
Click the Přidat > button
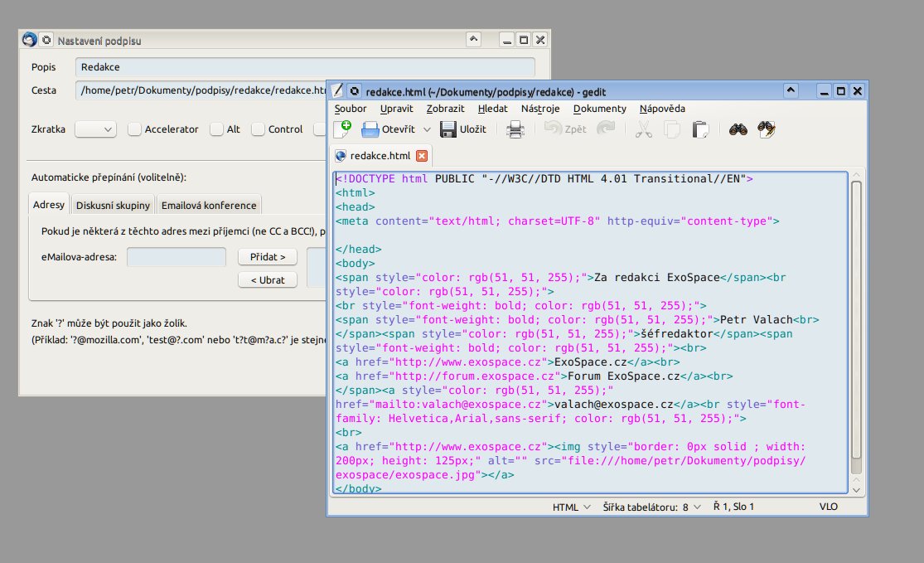pyautogui.click(x=268, y=256)
